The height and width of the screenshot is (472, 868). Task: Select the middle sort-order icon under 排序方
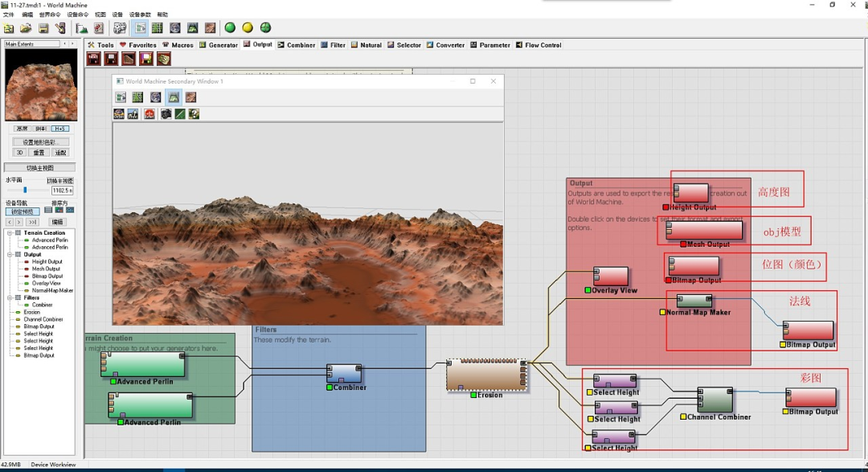(x=59, y=211)
